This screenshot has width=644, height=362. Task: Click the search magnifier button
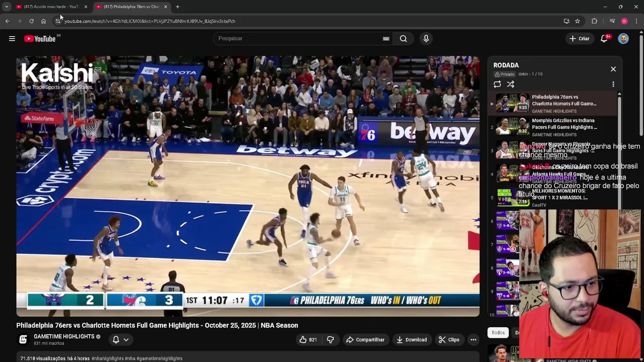[x=404, y=39]
